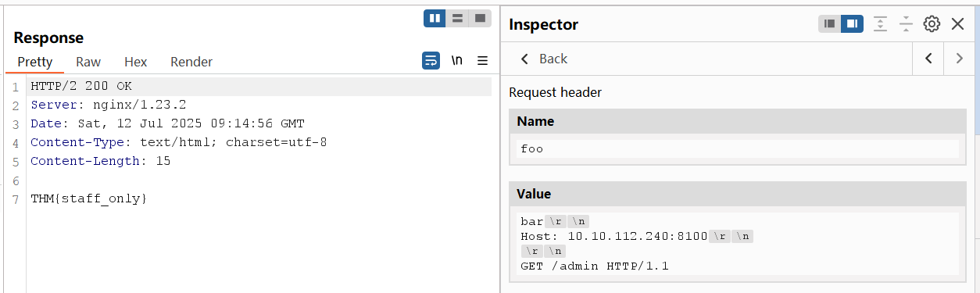Image resolution: width=980 pixels, height=293 pixels.
Task: Select the Raw tab
Action: [x=88, y=62]
